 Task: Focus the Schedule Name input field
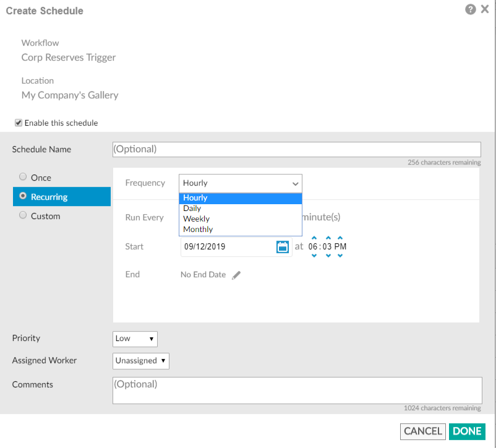point(297,149)
